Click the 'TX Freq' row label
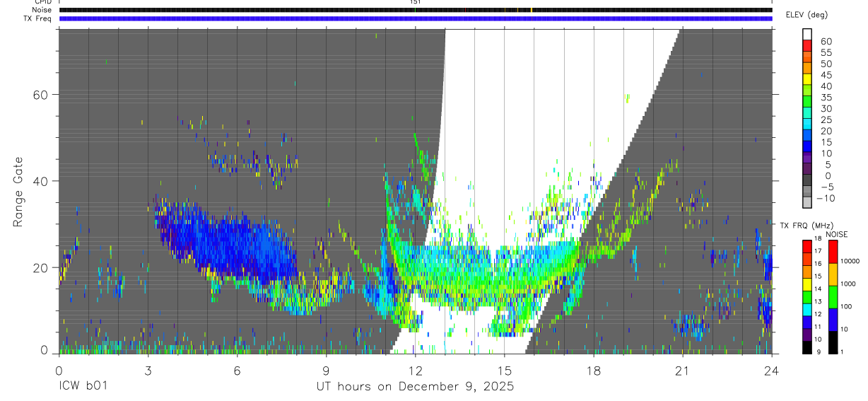The height and width of the screenshot is (401, 868). click(x=38, y=18)
